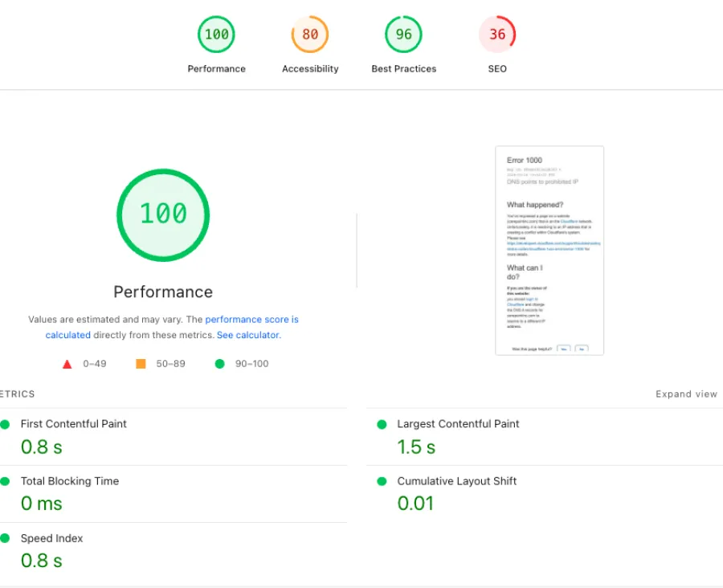The image size is (723, 588).
Task: Select the Best Practices category label
Action: tap(403, 69)
